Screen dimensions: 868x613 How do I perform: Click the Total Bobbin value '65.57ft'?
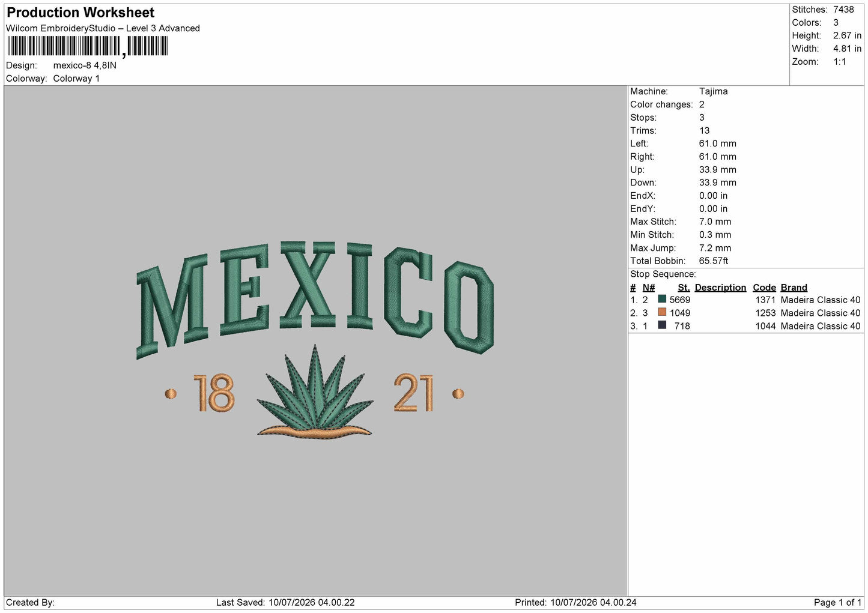[714, 261]
